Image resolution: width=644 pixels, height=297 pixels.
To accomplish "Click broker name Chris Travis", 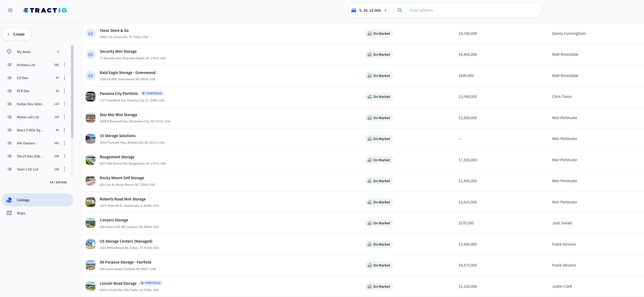I will (x=562, y=97).
